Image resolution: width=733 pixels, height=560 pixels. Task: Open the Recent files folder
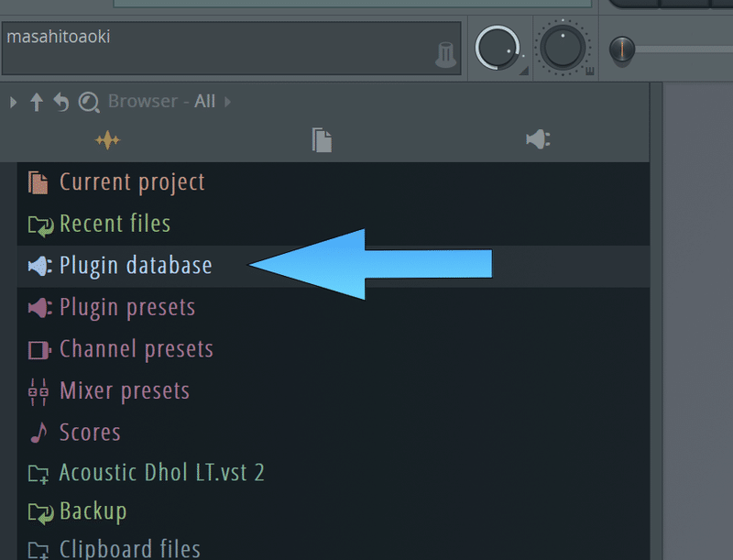pos(334,224)
